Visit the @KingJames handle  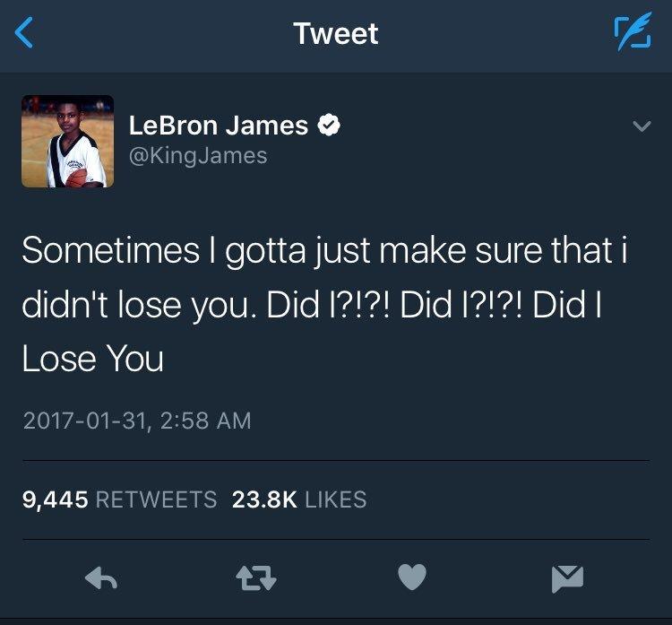pos(198,156)
